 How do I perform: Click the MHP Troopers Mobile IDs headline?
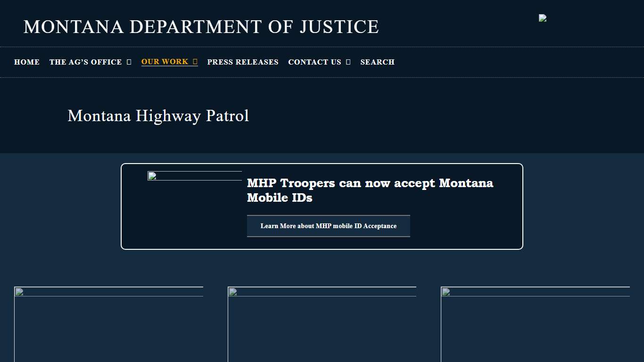tap(370, 190)
